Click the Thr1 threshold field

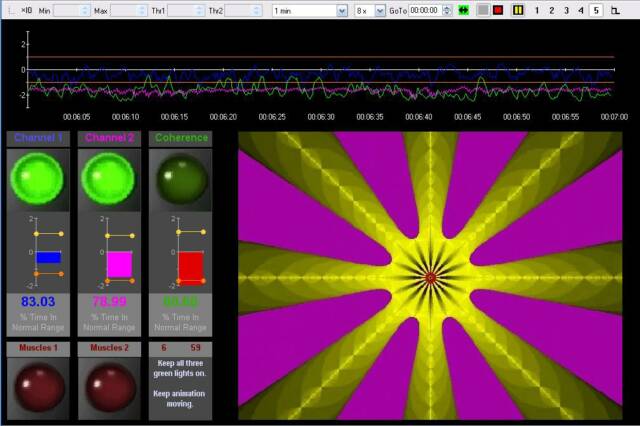pyautogui.click(x=182, y=11)
